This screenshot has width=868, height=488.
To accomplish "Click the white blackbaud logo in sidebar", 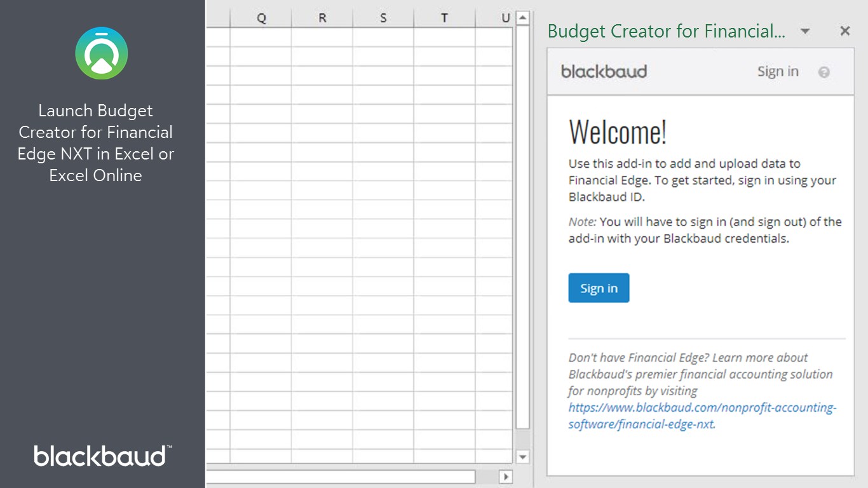I will (x=102, y=456).
